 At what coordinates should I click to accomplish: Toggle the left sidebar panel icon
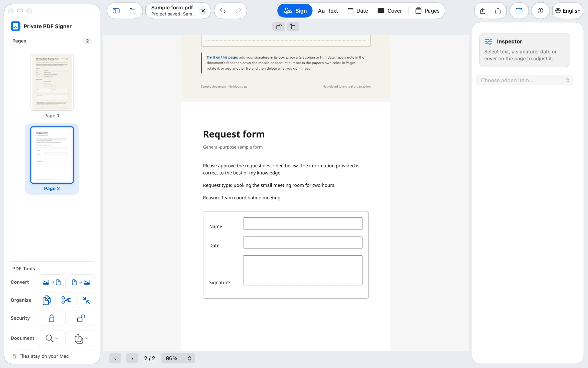[116, 11]
